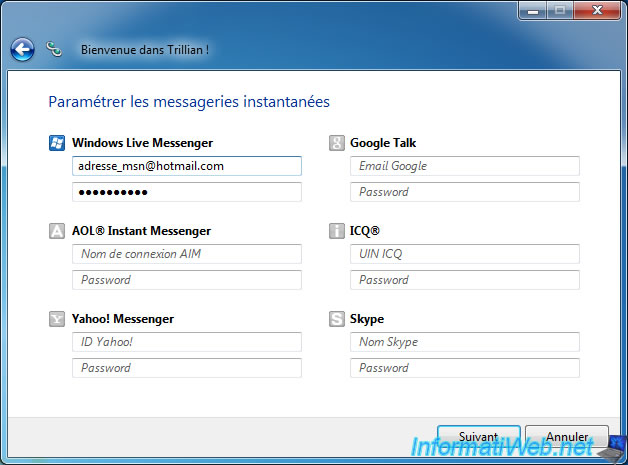This screenshot has width=628, height=465.
Task: Click the ICQ service icon
Action: click(337, 231)
